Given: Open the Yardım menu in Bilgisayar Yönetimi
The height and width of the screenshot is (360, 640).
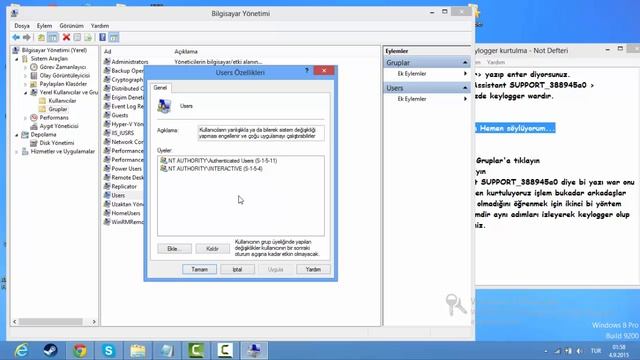Looking at the screenshot, I should (100, 26).
